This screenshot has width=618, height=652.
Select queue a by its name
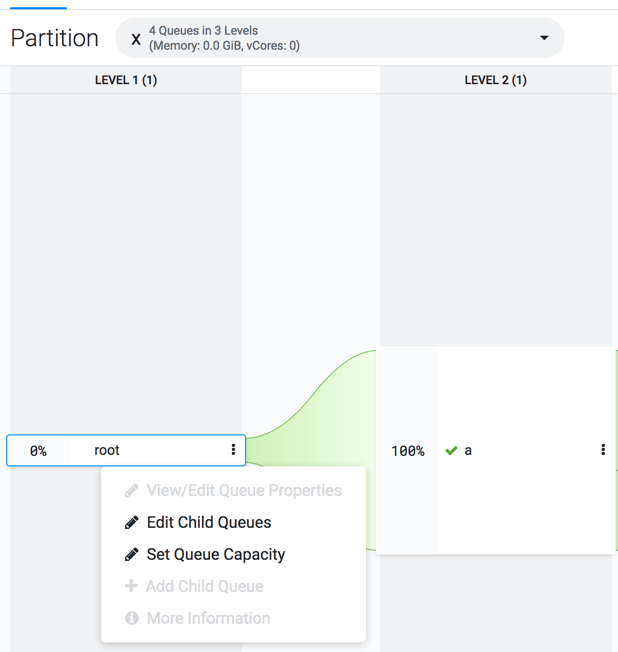(x=468, y=451)
